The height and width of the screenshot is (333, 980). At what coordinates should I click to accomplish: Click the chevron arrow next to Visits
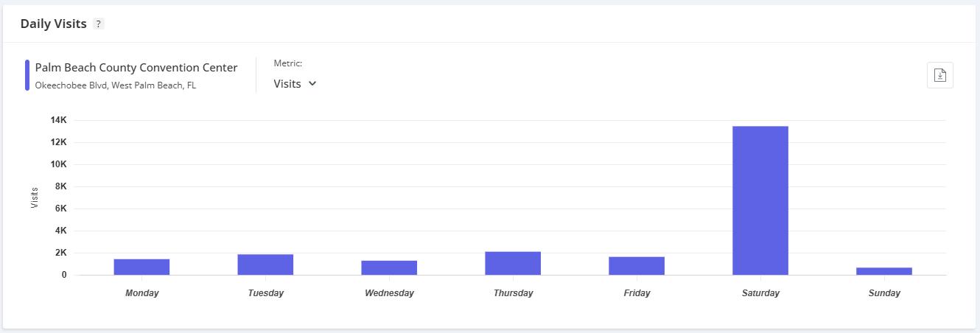312,84
